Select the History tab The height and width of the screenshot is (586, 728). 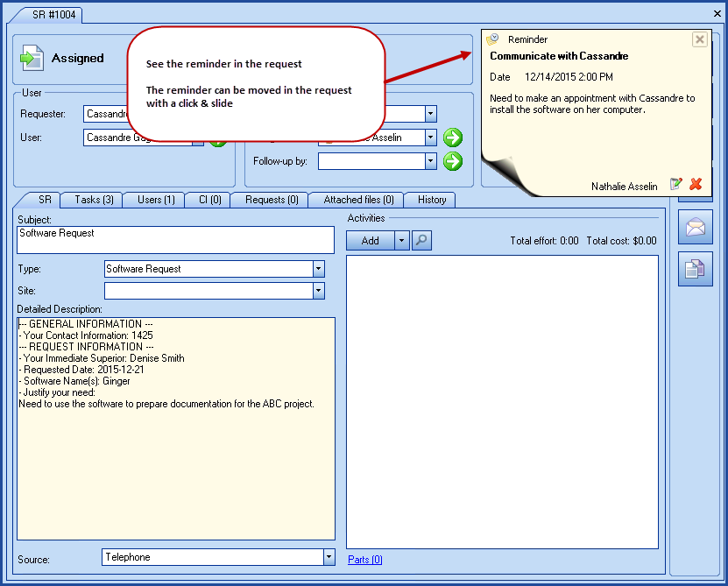(430, 200)
